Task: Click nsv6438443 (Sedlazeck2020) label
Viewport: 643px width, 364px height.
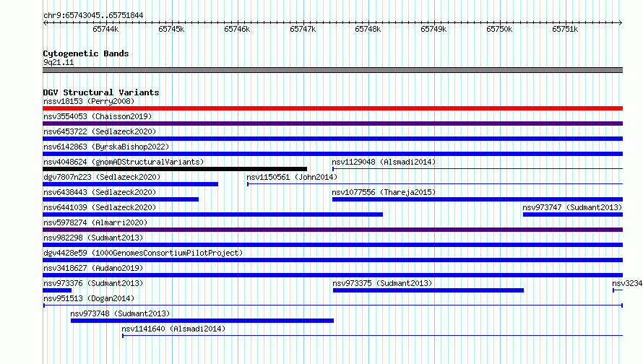Action: 100,192
